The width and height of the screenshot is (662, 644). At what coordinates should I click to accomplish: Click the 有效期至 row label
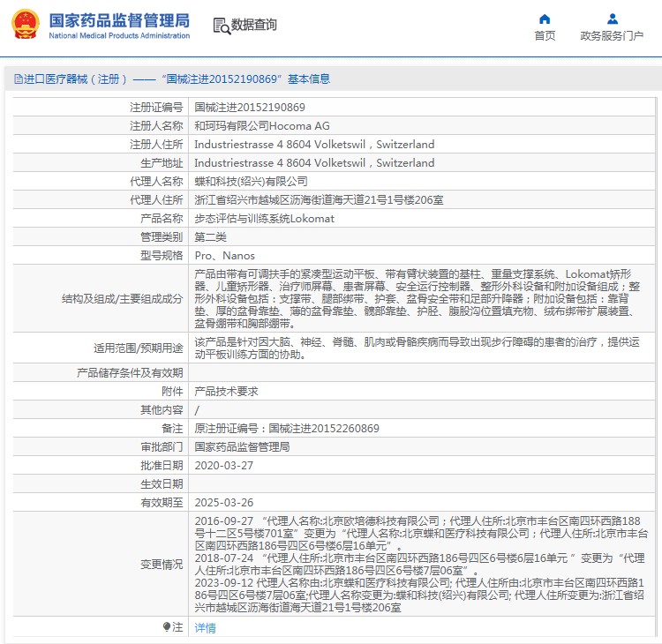tap(162, 503)
